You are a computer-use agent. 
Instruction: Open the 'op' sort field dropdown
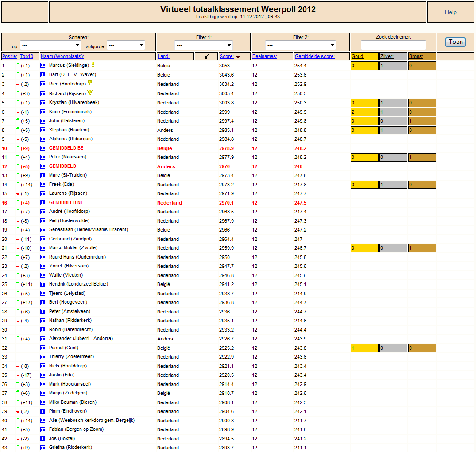pos(50,45)
